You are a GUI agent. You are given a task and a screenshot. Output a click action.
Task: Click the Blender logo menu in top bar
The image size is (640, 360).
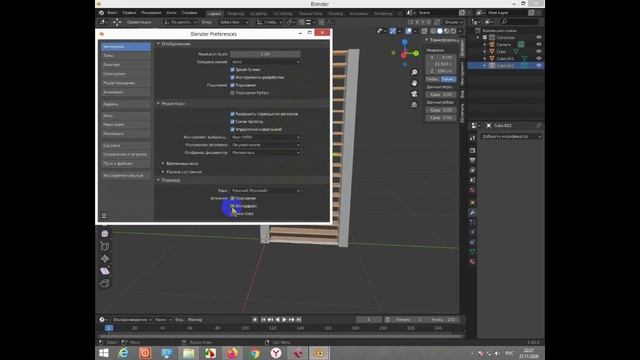[x=101, y=13]
